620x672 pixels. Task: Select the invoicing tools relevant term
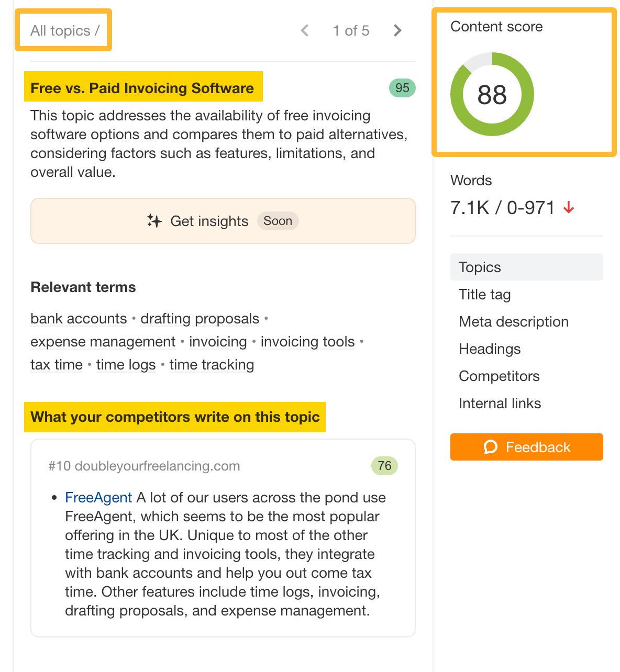[x=307, y=342]
